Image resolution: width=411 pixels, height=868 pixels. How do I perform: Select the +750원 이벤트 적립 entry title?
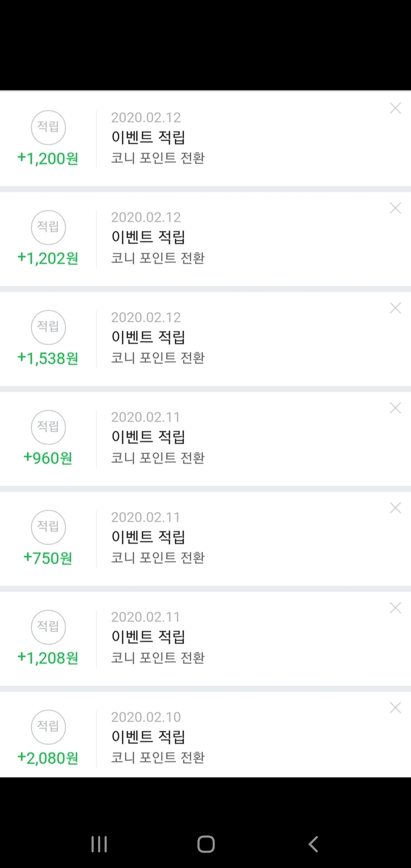pos(148,537)
